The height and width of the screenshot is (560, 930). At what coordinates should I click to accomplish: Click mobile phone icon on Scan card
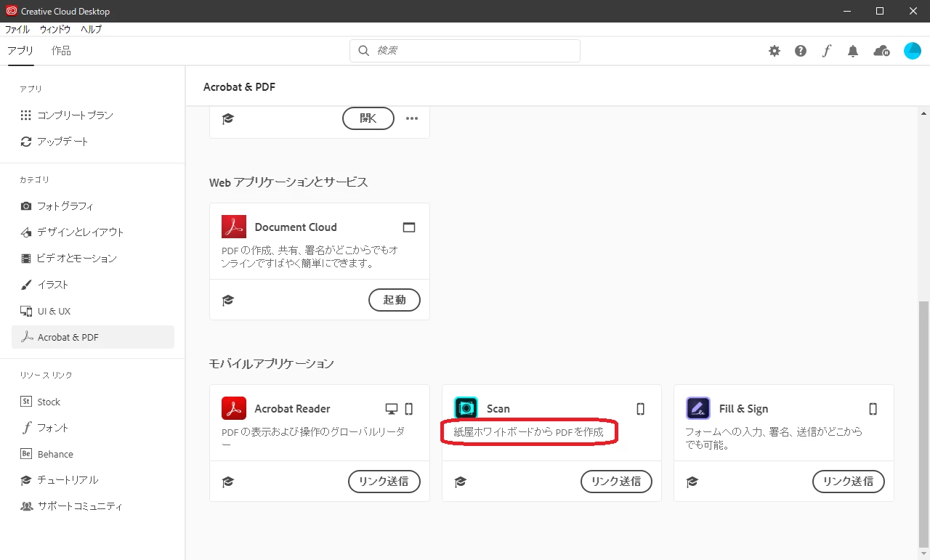(x=641, y=409)
